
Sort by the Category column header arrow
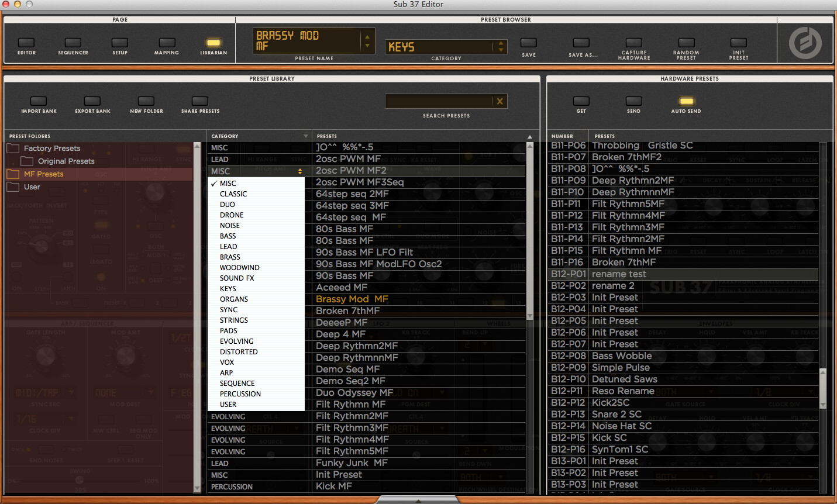pos(305,136)
